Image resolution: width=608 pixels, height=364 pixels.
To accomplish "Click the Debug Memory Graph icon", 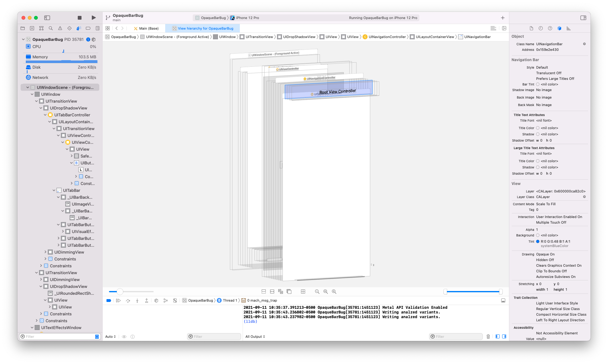I will point(166,300).
